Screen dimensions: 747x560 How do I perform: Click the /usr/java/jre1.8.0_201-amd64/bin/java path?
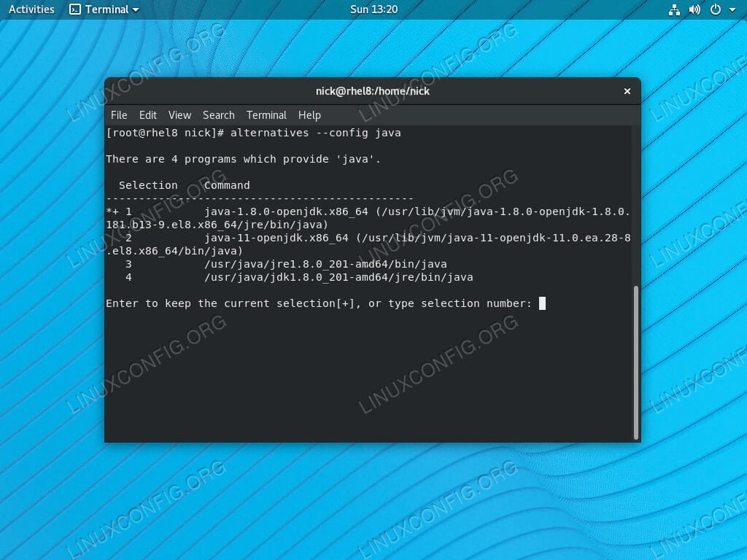325,264
